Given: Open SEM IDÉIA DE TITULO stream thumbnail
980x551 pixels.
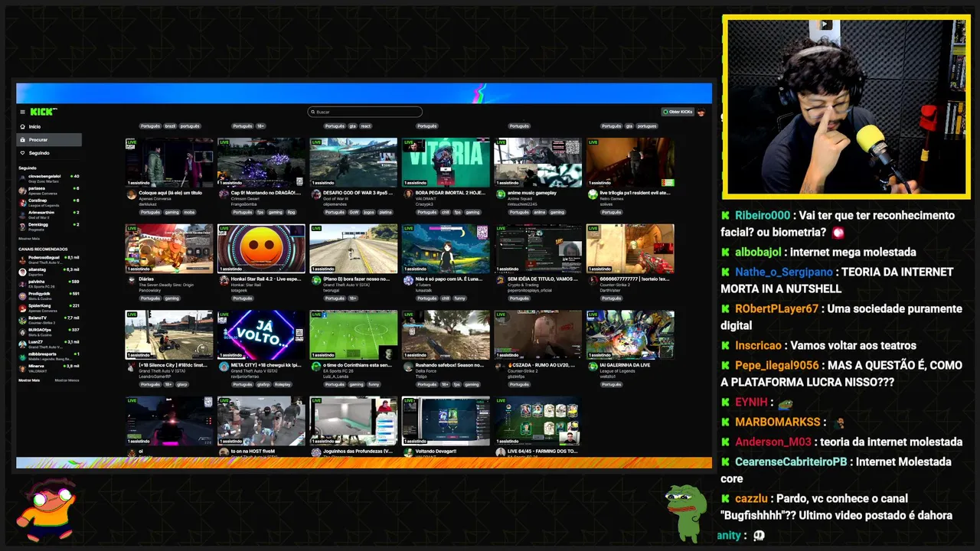Looking at the screenshot, I should [537, 249].
